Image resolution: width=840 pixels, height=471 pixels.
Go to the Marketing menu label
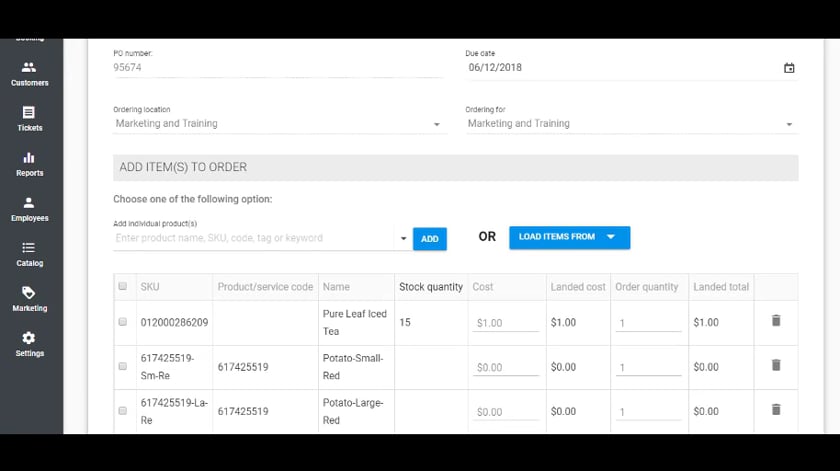click(x=29, y=308)
